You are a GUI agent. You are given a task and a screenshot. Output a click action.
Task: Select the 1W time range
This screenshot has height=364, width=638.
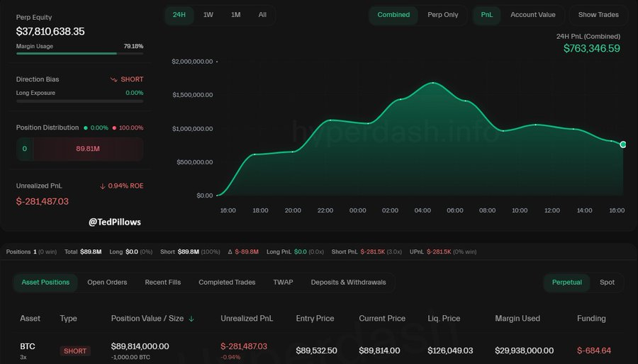point(208,15)
